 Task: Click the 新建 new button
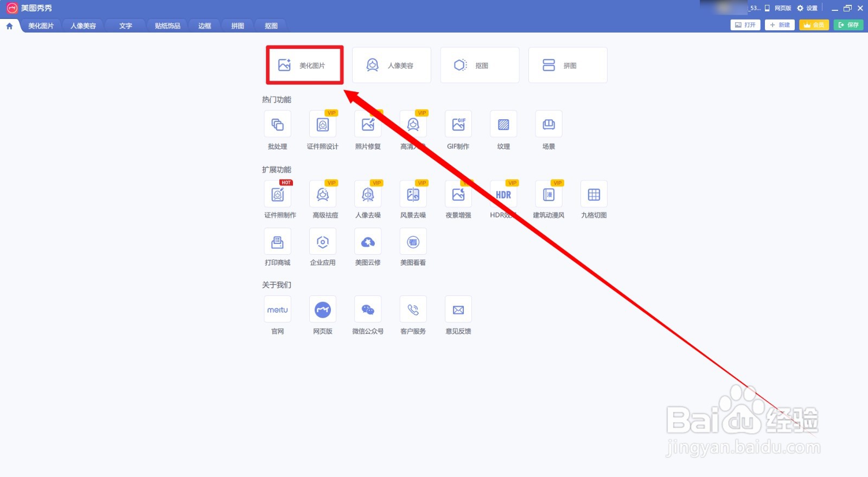tap(780, 25)
